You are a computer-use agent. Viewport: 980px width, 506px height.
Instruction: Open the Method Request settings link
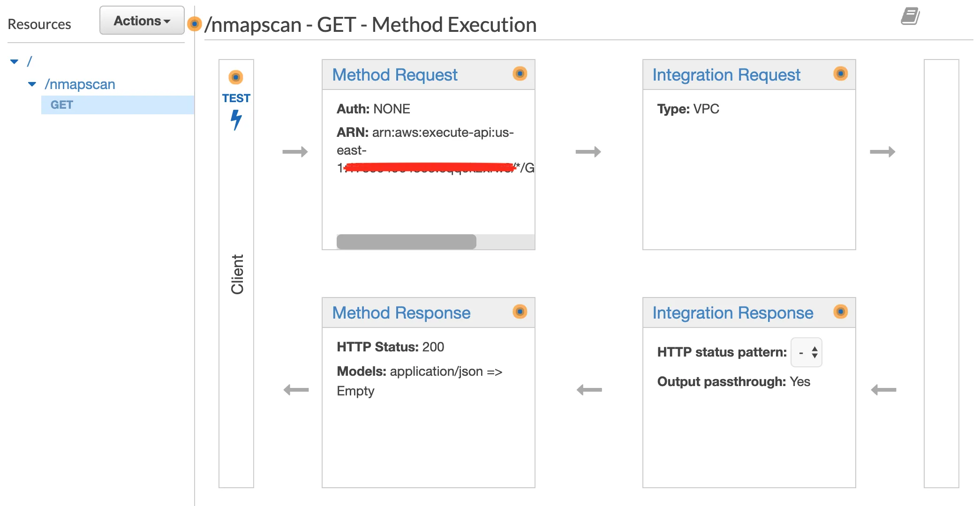394,75
